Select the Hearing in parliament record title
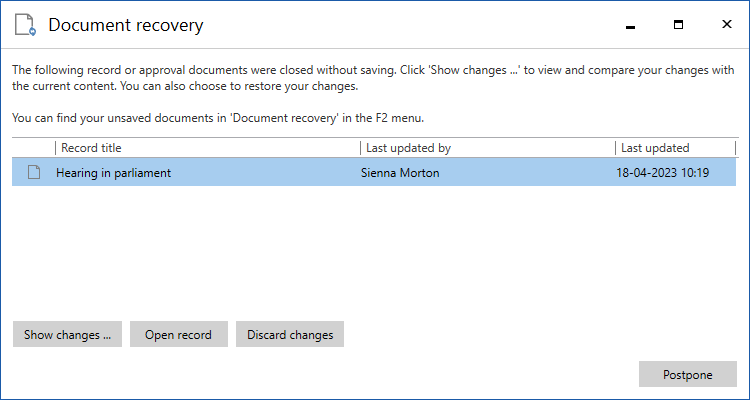Screen dimensions: 750x400 point(113,173)
